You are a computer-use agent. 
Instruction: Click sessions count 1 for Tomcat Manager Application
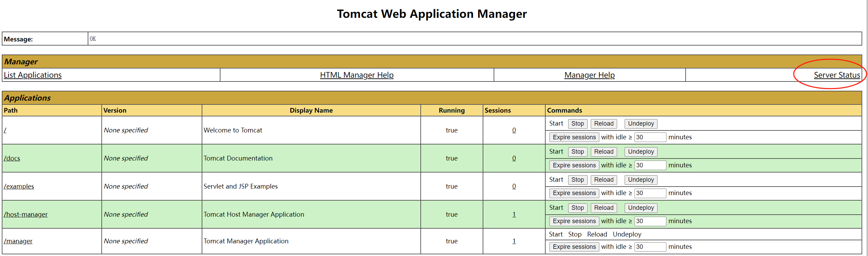[514, 241]
